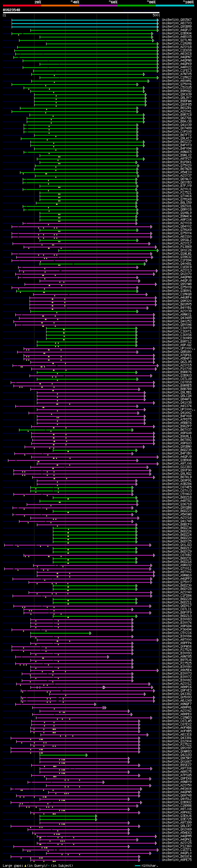Select the UniRef100_Q41642 label
Viewport: 197px width, 868px height.
[177, 413]
